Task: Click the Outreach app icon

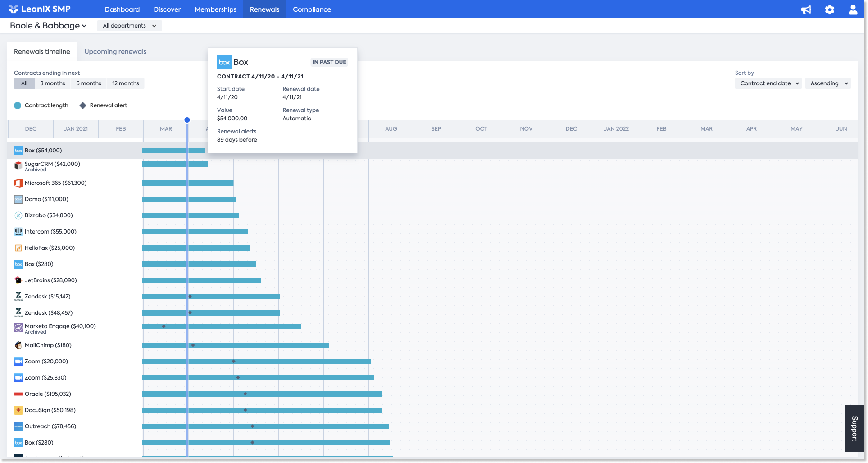Action: pyautogui.click(x=18, y=426)
